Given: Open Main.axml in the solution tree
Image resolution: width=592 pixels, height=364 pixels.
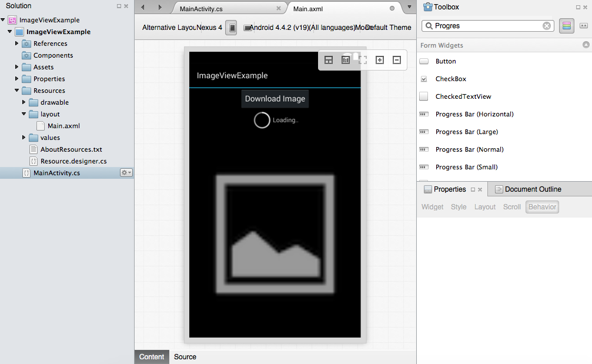Looking at the screenshot, I should click(x=63, y=126).
